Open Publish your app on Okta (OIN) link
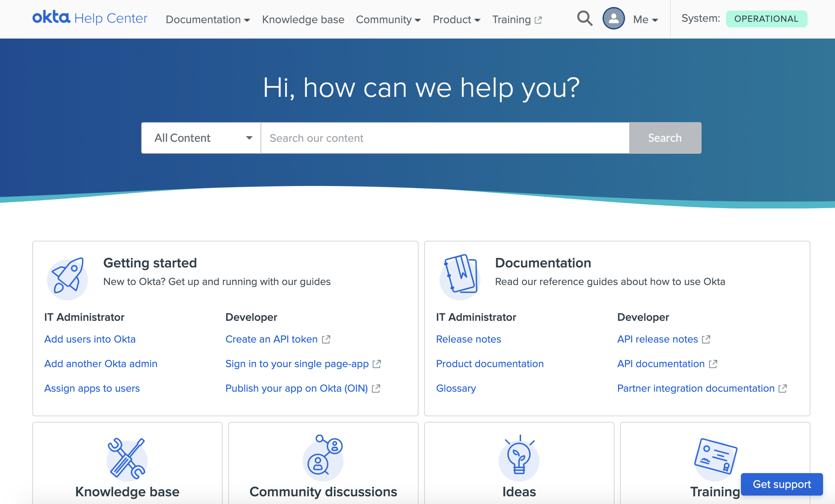 pyautogui.click(x=297, y=389)
